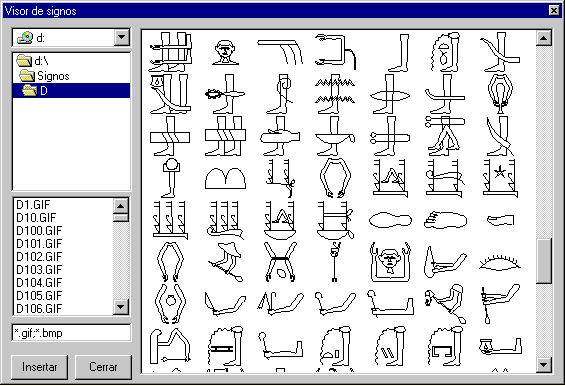
Task: Choose the eye with lashes hieroglyph
Action: click(x=500, y=262)
